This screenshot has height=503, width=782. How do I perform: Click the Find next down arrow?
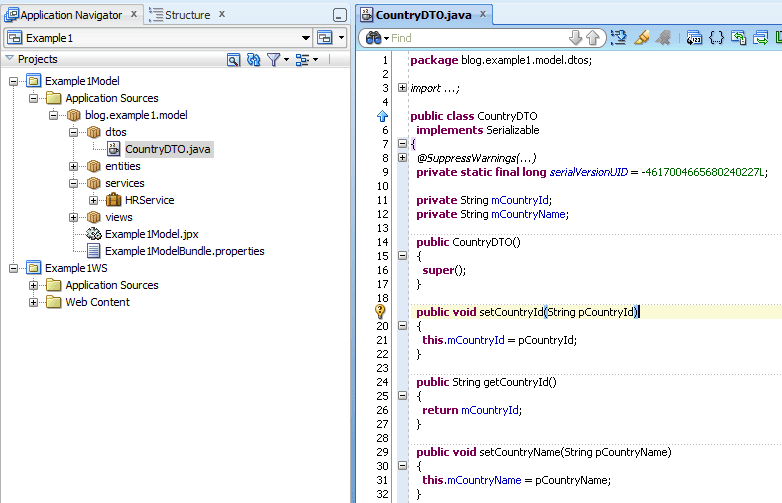tap(575, 37)
